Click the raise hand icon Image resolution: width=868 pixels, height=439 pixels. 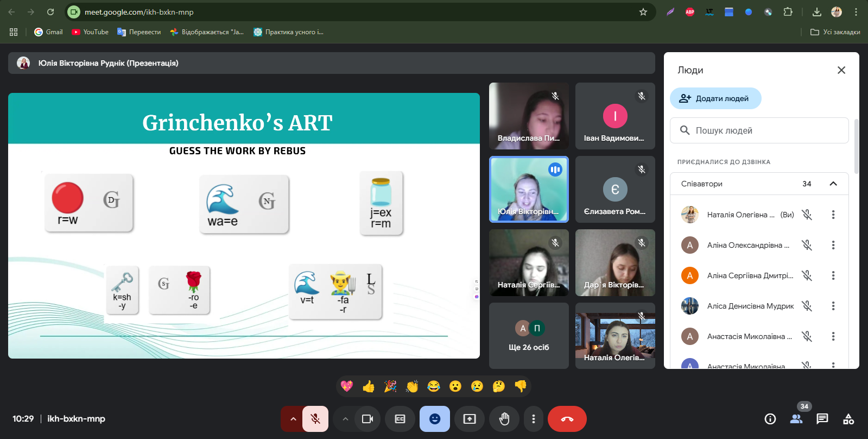[504, 419]
